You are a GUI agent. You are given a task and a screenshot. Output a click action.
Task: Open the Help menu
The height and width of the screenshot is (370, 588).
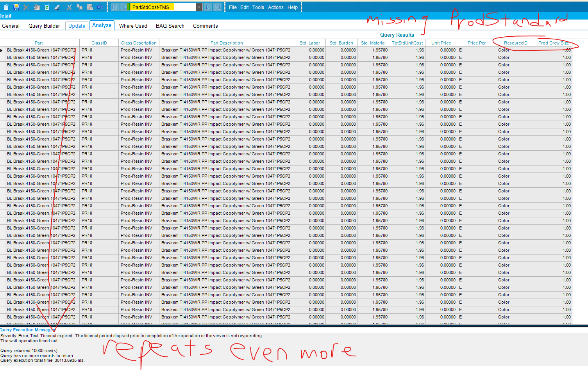pos(293,7)
